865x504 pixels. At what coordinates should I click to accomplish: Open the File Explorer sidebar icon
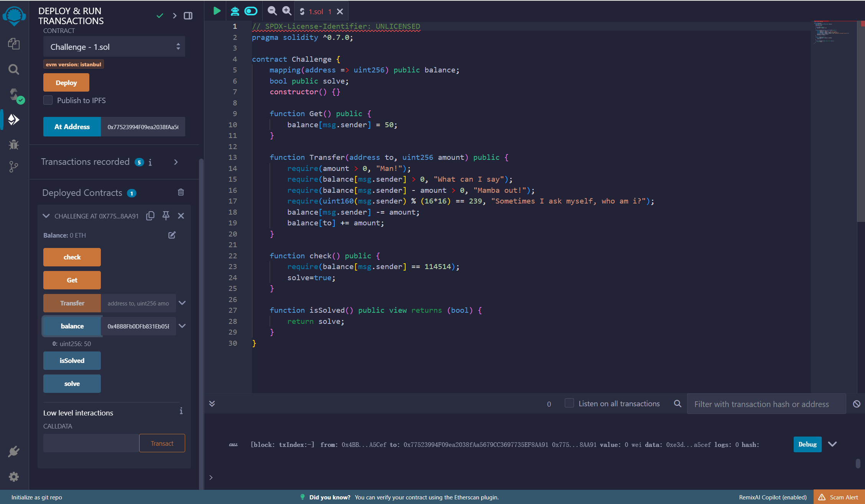click(14, 44)
